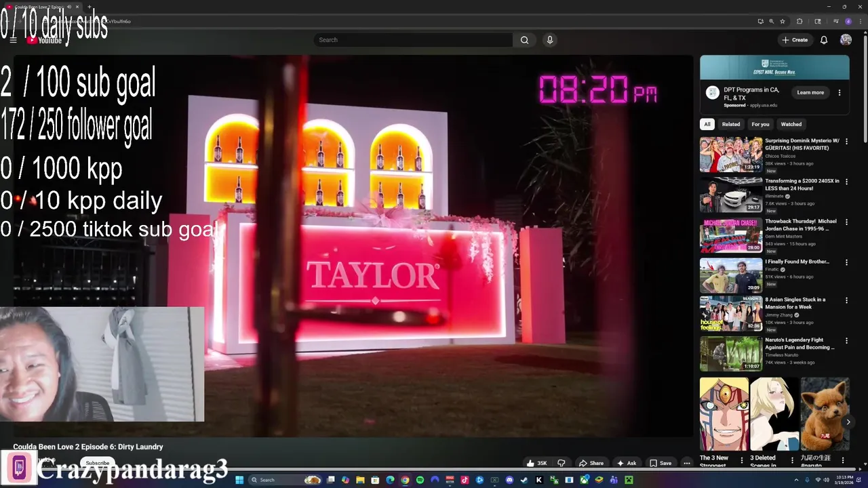This screenshot has width=868, height=488.
Task: Select the Watched filter chip
Action: (791, 124)
